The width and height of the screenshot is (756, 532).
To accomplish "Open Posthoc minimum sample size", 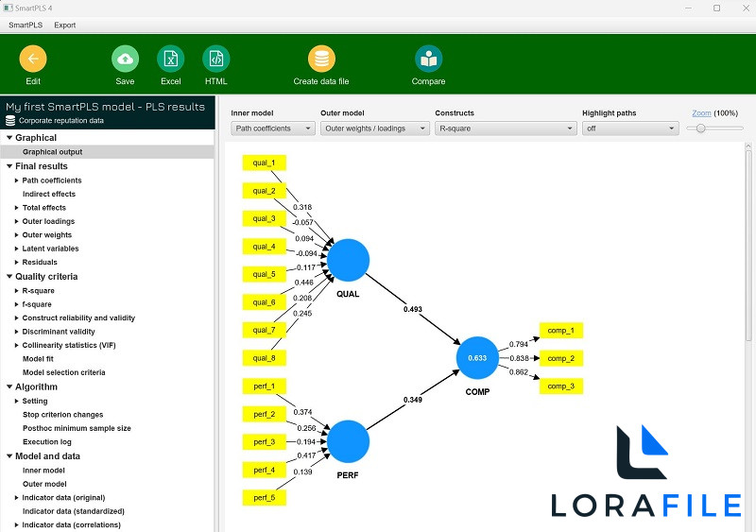I will pyautogui.click(x=77, y=428).
